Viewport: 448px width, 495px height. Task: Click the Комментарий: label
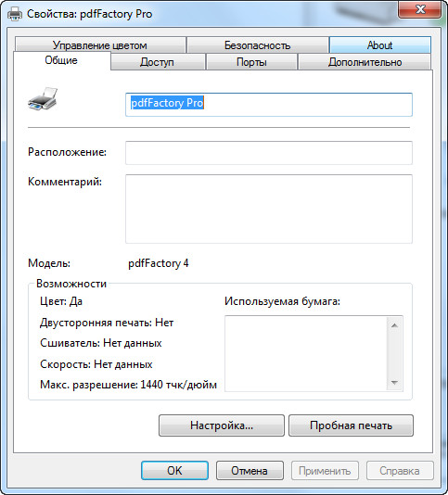coord(65,182)
